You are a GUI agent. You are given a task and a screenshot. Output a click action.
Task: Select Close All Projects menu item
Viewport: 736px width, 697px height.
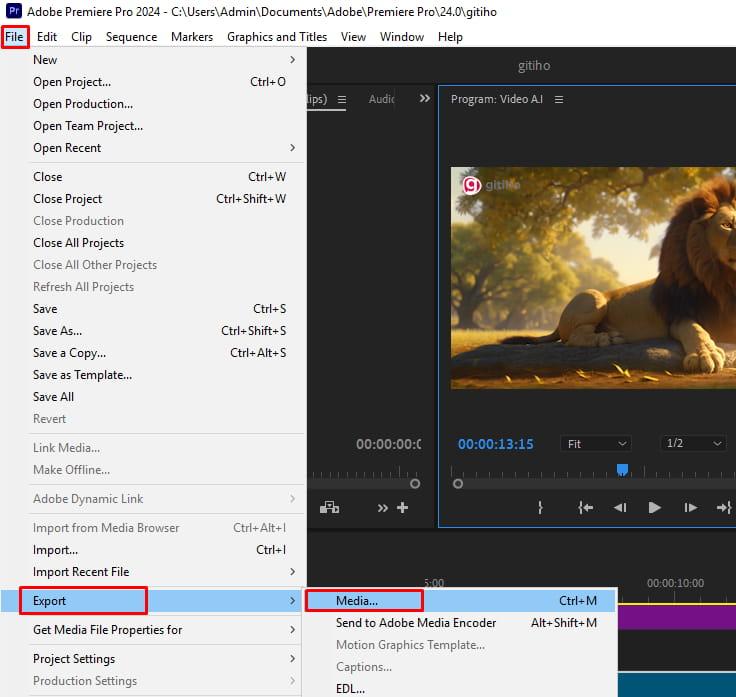coord(153,243)
